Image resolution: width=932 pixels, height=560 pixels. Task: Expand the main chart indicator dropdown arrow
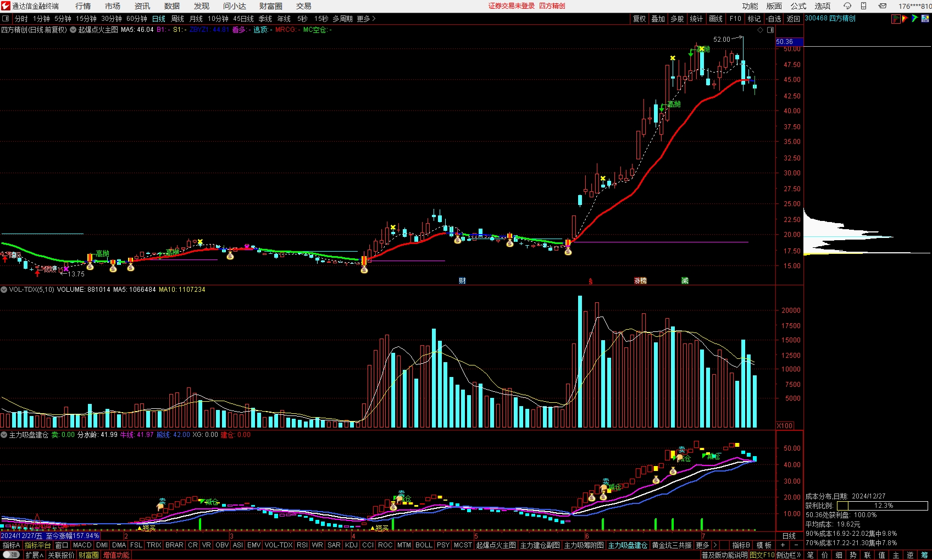point(73,30)
